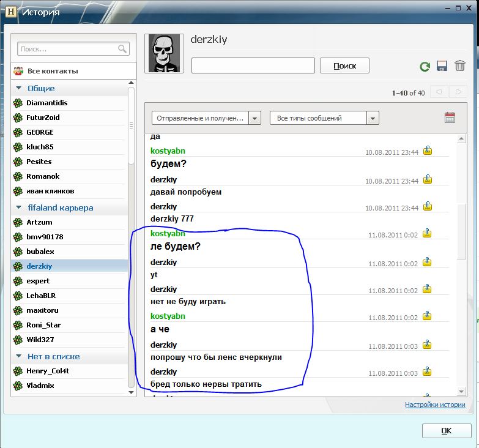479x448 pixels.
Task: Click the Romanok contact flower icon
Action: [18, 177]
